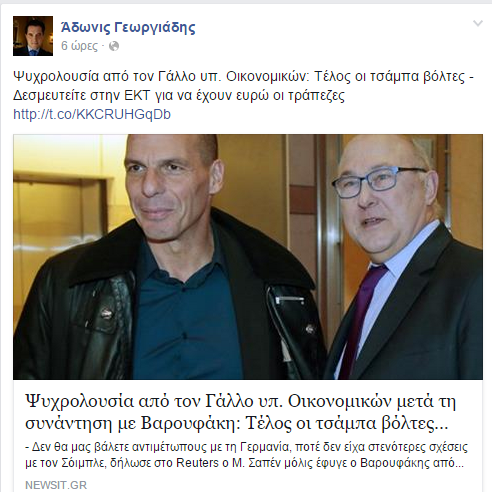The image size is (492, 492).
Task: Click description line 'Δεν θα μας βάλετε αντιμέτωπους'
Action: pyautogui.click(x=157, y=447)
